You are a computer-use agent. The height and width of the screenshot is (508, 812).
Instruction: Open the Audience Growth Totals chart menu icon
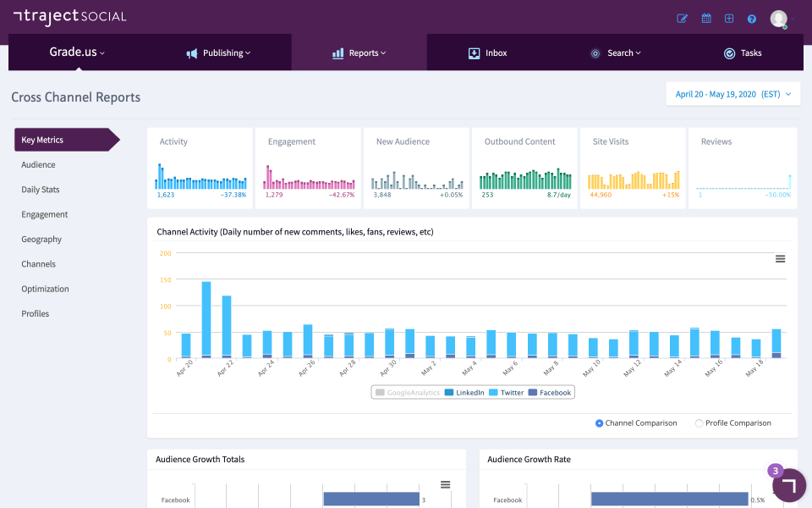pos(446,484)
